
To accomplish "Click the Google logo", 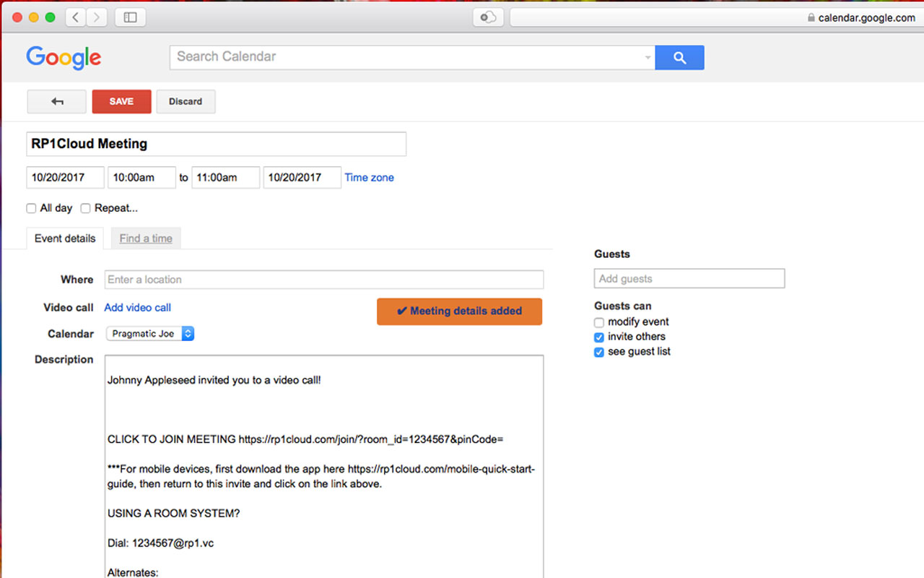I will (63, 58).
